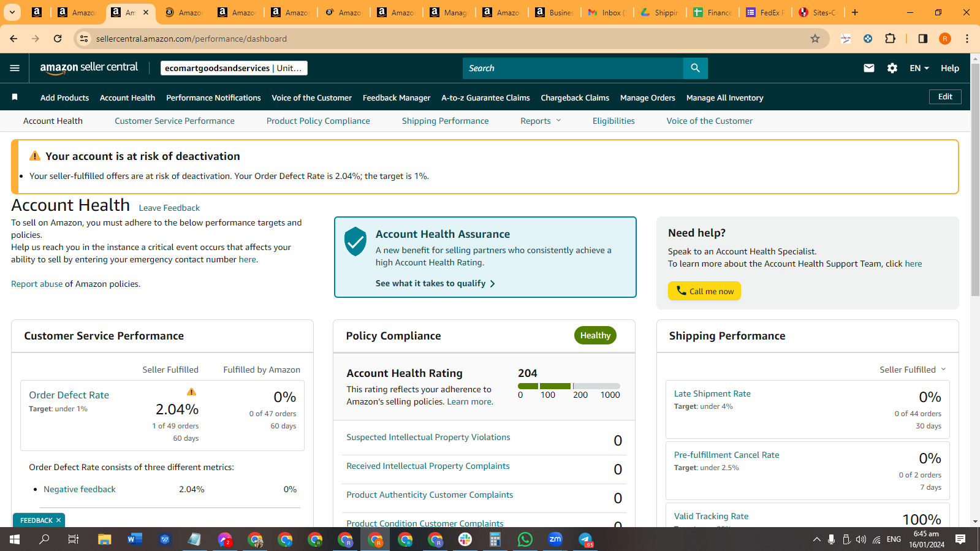This screenshot has width=980, height=551.
Task: Open the EN language dropdown
Action: coord(919,68)
